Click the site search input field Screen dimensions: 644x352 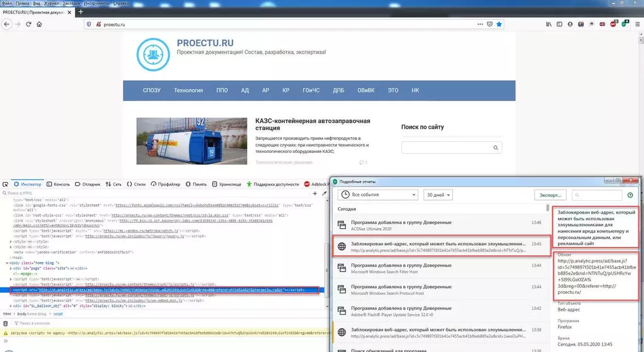[447, 148]
